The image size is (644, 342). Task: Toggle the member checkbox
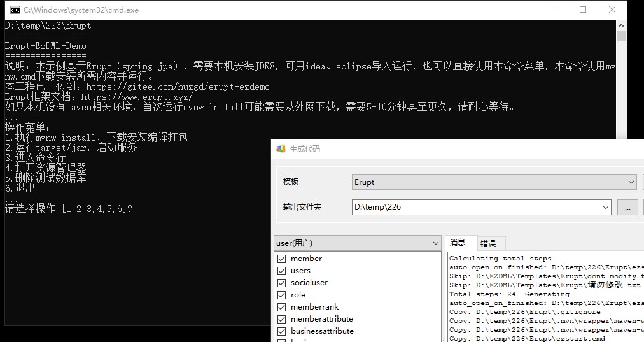tap(281, 259)
